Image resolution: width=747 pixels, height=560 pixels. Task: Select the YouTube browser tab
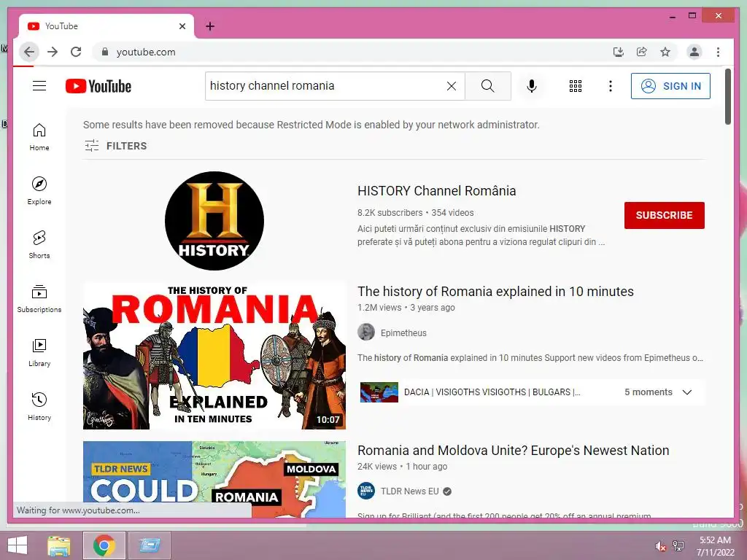coord(107,26)
